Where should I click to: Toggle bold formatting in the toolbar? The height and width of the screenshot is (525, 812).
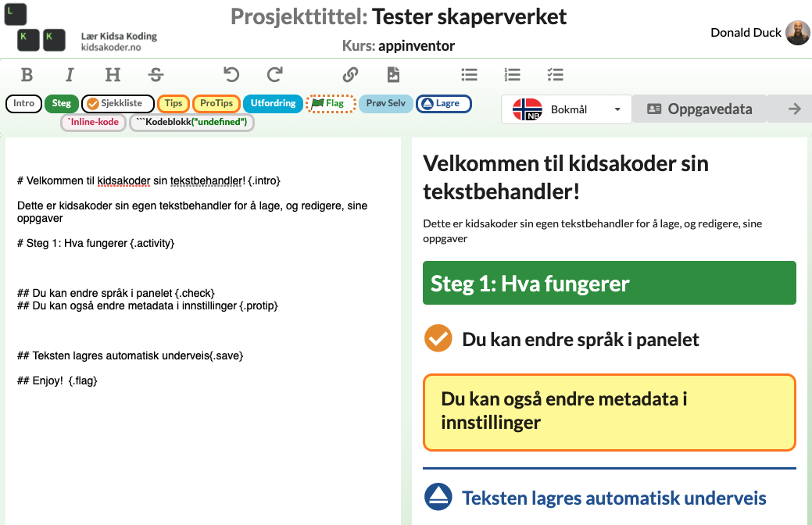(27, 74)
